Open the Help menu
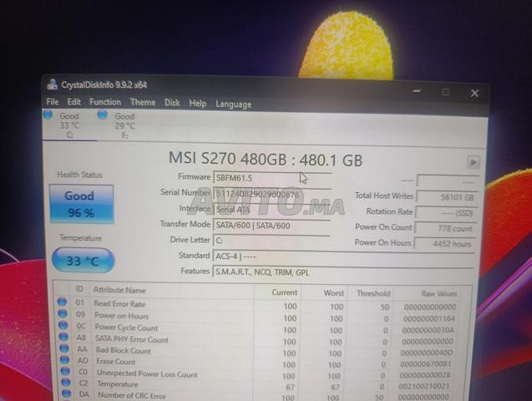The width and height of the screenshot is (532, 401). click(197, 103)
